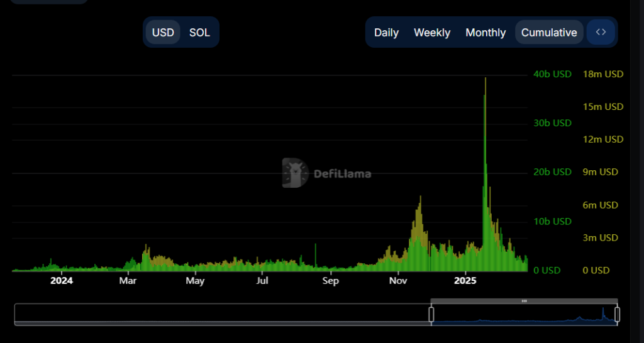Click the 40b USD axis label
644x343 pixels.
552,74
